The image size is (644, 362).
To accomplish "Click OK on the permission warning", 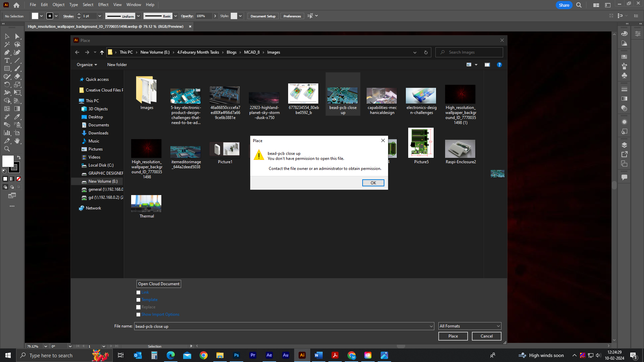I will [x=373, y=183].
